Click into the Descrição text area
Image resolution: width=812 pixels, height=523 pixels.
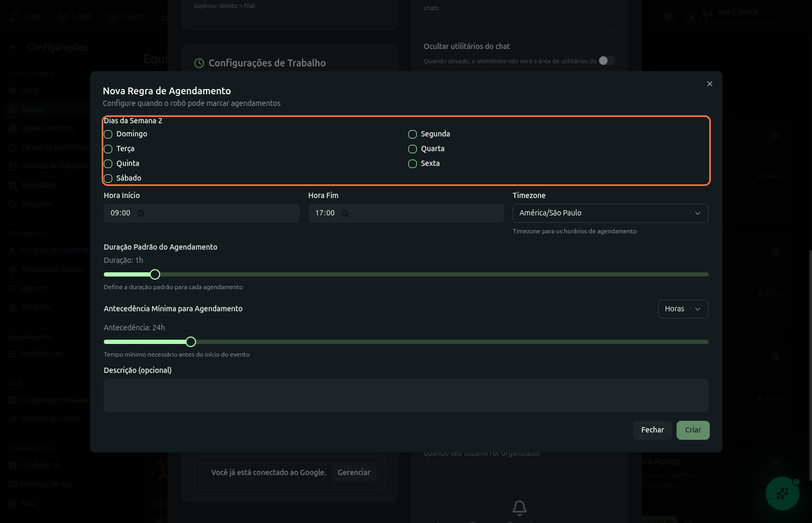pyautogui.click(x=406, y=395)
